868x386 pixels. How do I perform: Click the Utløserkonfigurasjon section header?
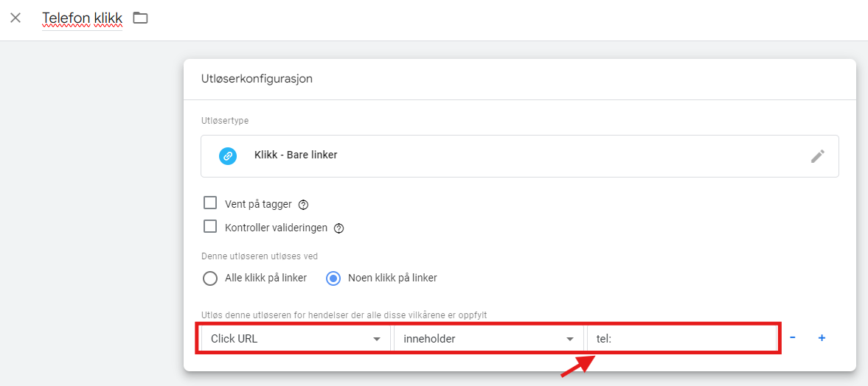257,79
